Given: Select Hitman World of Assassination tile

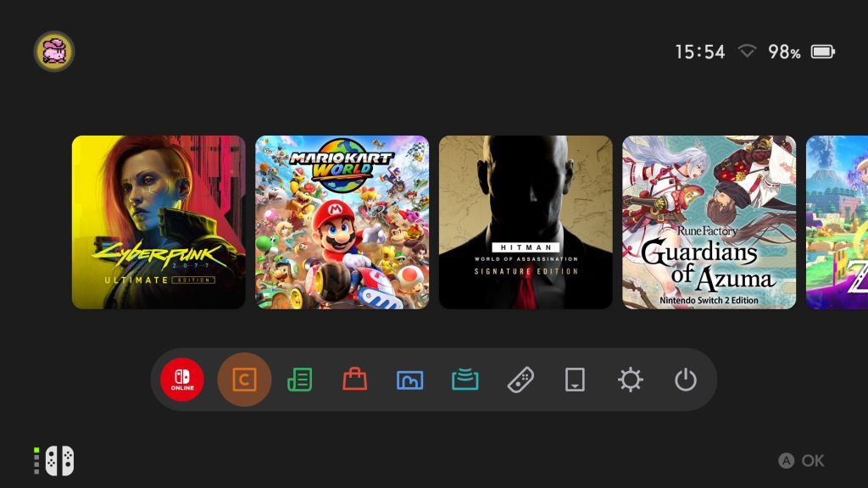Looking at the screenshot, I should pyautogui.click(x=526, y=222).
